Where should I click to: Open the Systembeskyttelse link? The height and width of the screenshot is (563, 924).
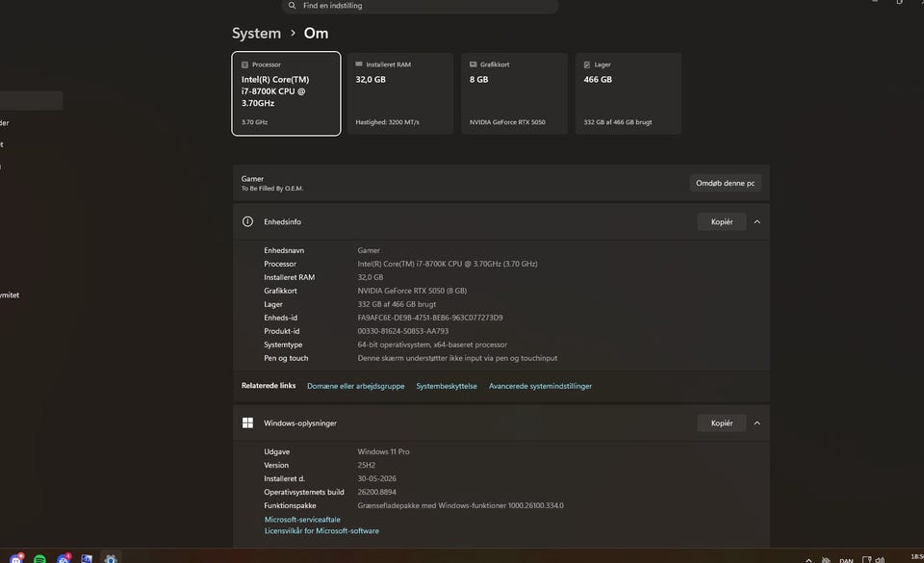pyautogui.click(x=447, y=386)
